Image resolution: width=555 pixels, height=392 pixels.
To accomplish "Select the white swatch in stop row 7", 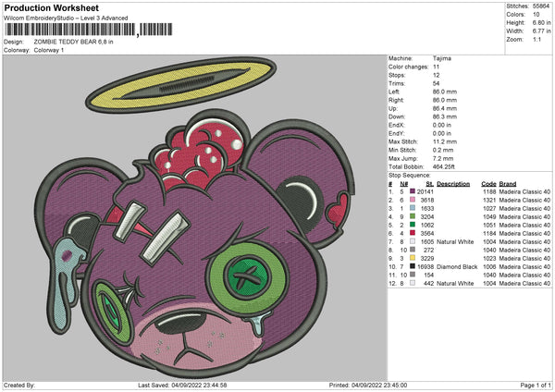I will (x=412, y=241).
